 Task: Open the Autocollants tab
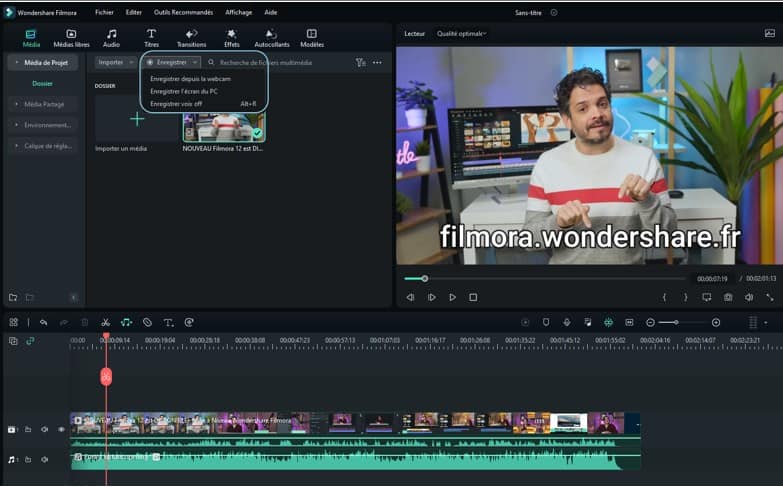272,38
